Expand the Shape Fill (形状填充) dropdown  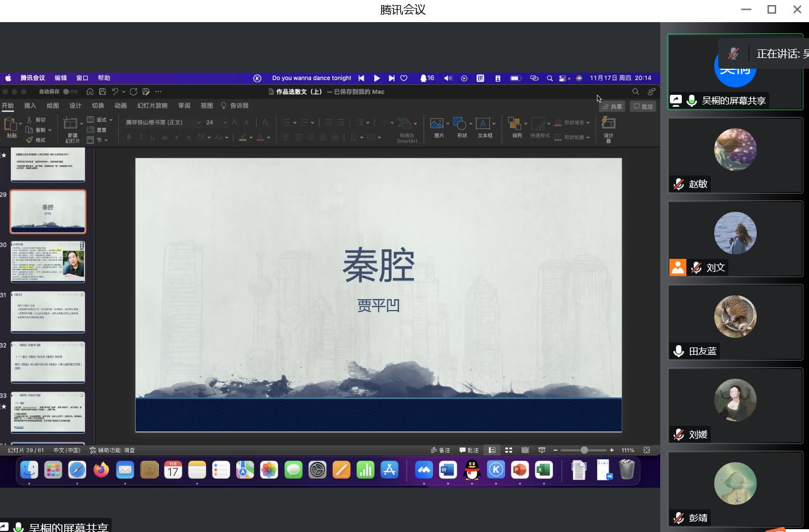click(588, 123)
